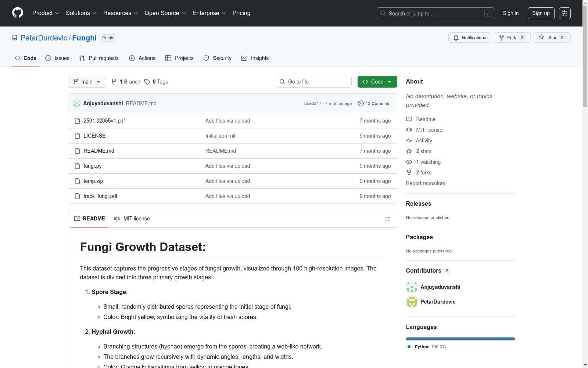588x368 pixels.
Task: Click the watching eye icon
Action: 409,162
